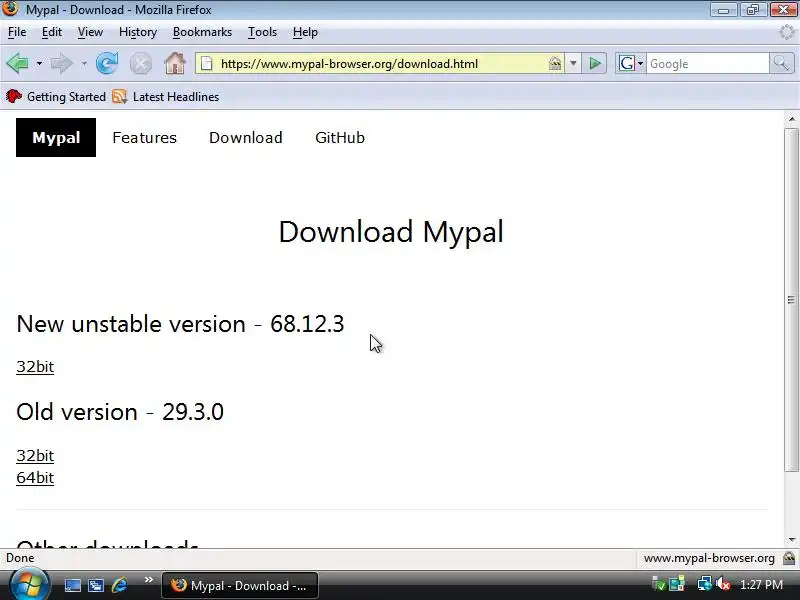Click the green Go arrow button
The image size is (800, 600).
click(594, 64)
